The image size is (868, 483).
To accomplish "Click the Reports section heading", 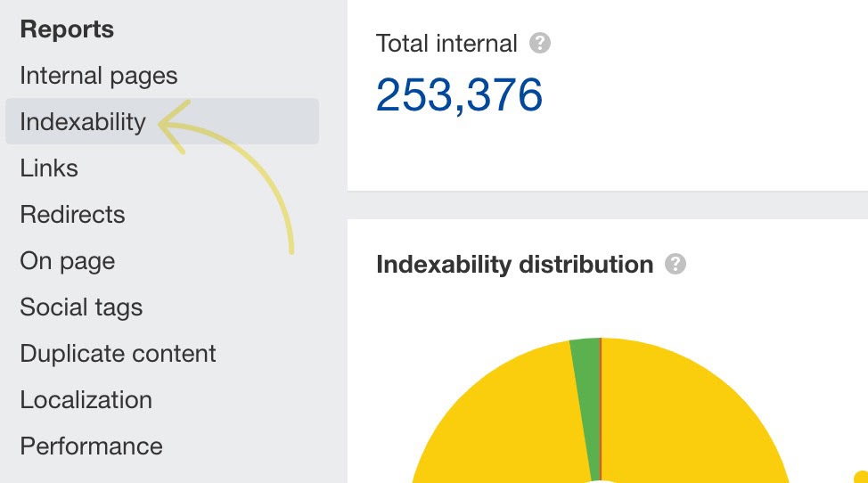I will pos(67,29).
